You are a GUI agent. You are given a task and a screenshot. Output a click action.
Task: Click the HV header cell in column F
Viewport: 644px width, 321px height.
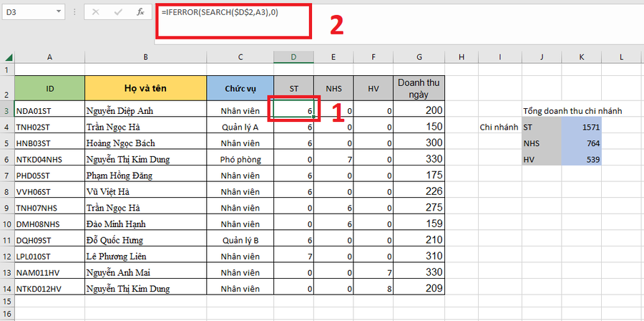coord(374,88)
